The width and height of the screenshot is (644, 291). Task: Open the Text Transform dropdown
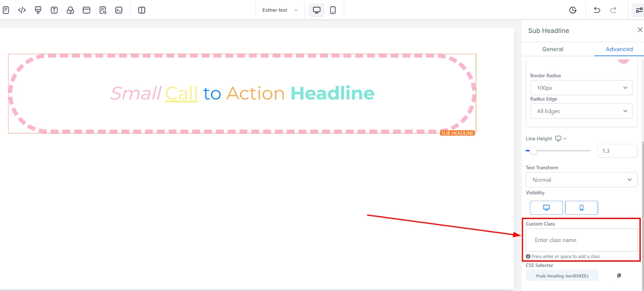tap(581, 180)
